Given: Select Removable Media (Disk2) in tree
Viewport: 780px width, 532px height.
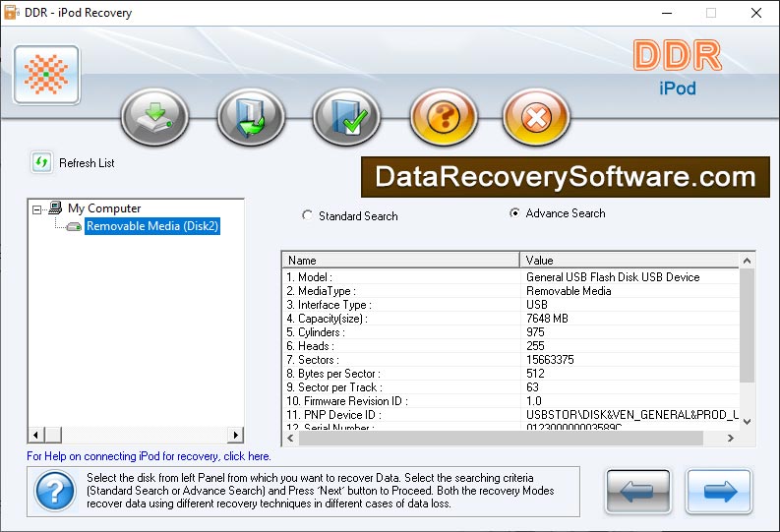Looking at the screenshot, I should [152, 226].
